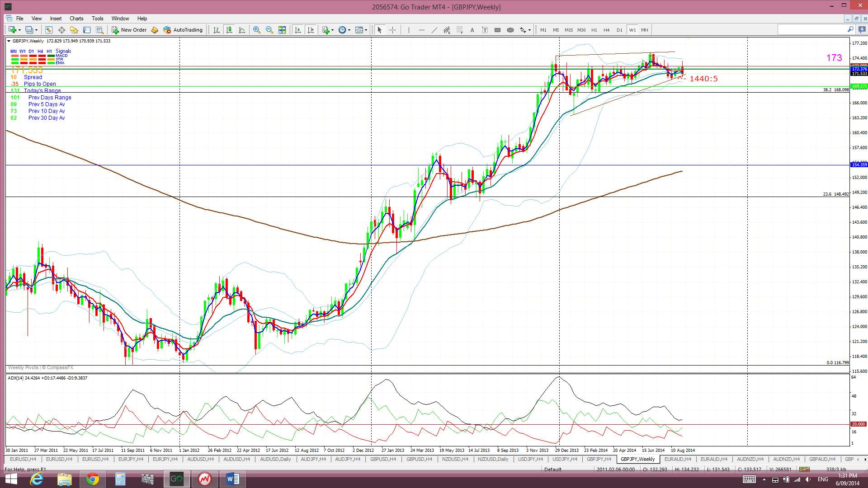Viewport: 868px width, 488px height.
Task: Choose the Fibonacci Retracement tool
Action: coord(459,30)
